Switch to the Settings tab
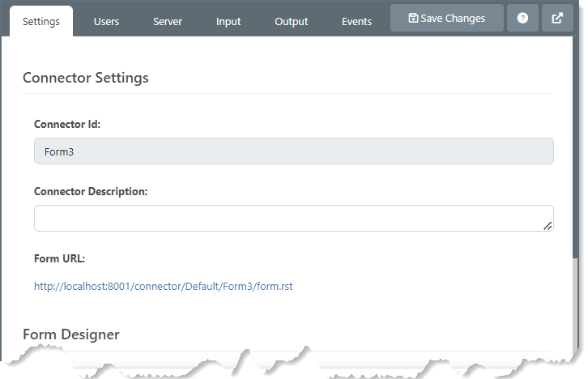588x379 pixels. pos(41,21)
